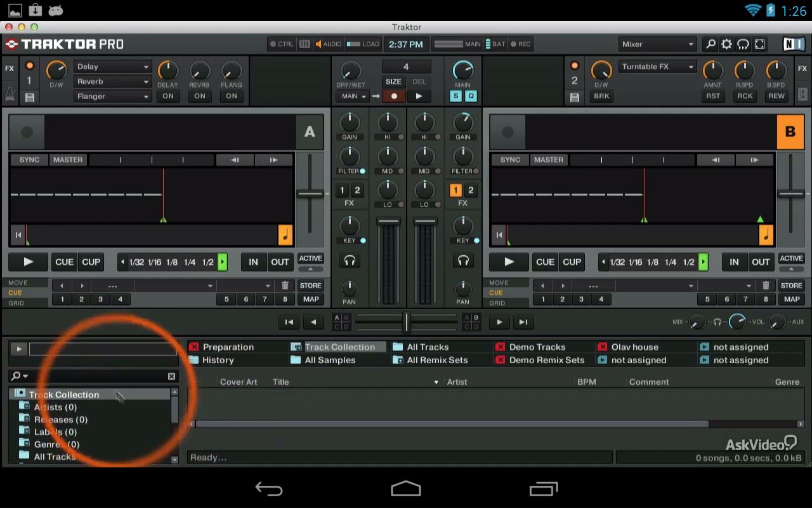Toggle Deck A key lock note icon
The image size is (812, 508).
point(285,235)
